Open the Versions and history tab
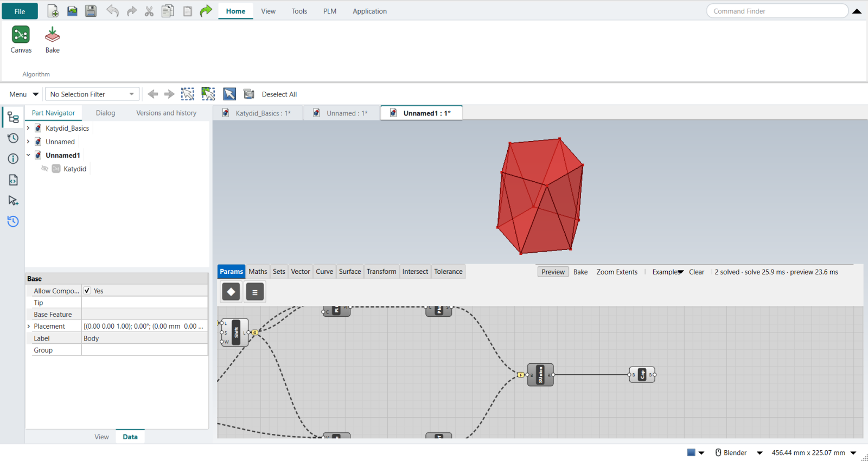The image size is (868, 461). (166, 113)
